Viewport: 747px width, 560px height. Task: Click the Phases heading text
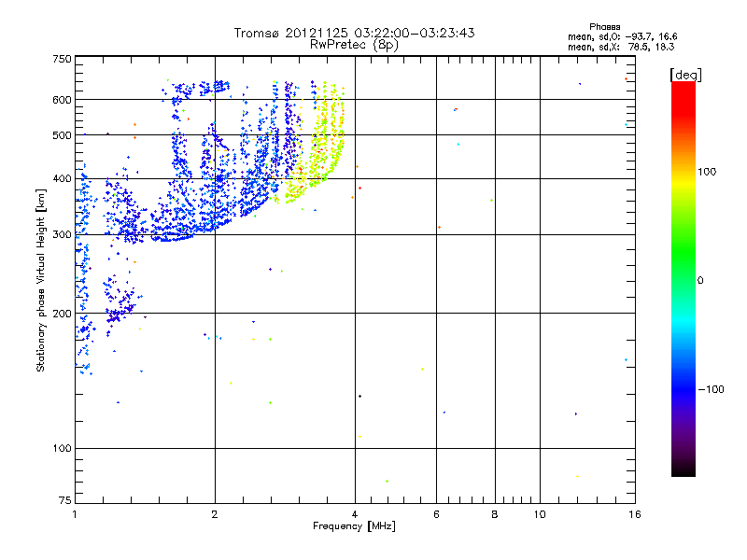(604, 27)
